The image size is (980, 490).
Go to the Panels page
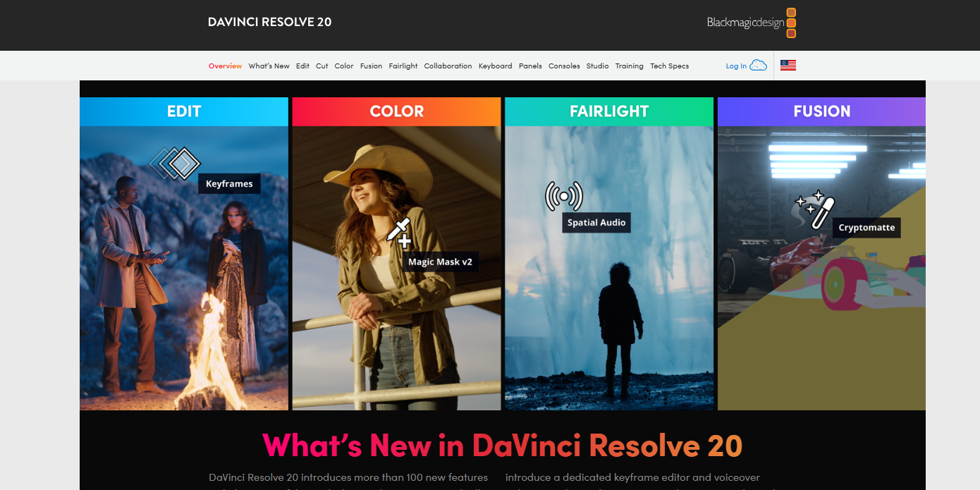[530, 66]
